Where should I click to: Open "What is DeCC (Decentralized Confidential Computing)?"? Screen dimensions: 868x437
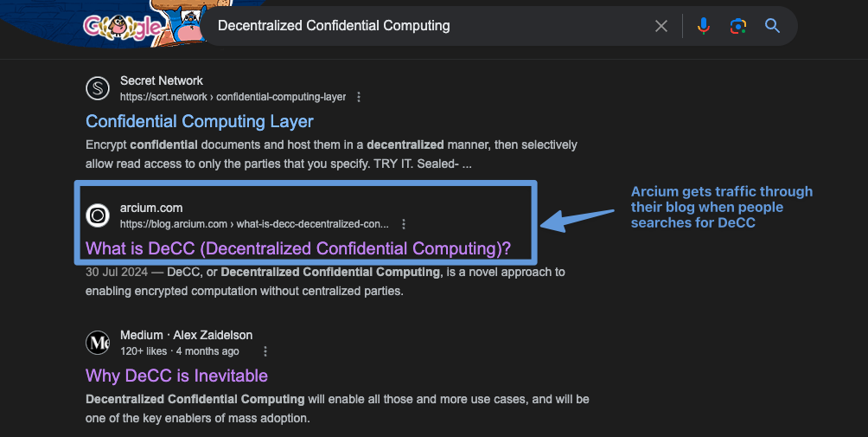(298, 249)
